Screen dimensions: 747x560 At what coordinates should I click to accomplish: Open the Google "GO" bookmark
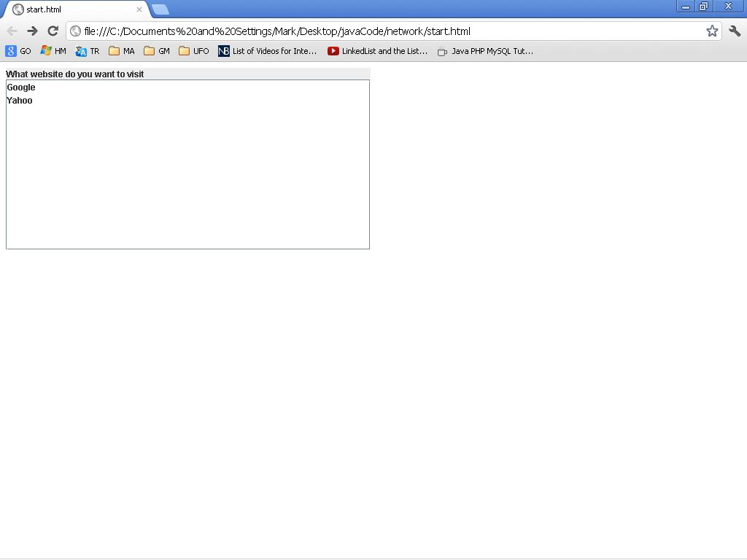pyautogui.click(x=18, y=51)
